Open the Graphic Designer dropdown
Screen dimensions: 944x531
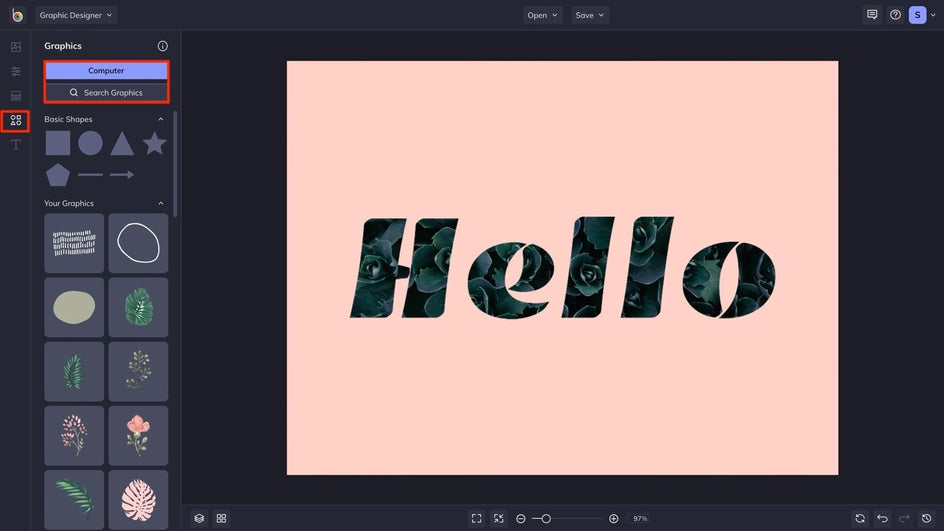click(x=76, y=15)
